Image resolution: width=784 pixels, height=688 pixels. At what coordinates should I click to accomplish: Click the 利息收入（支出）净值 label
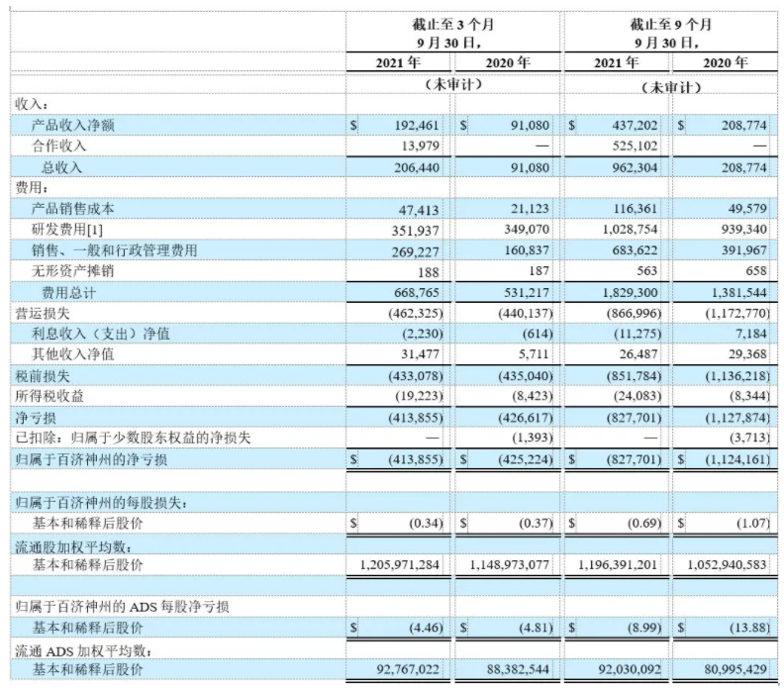(x=101, y=334)
